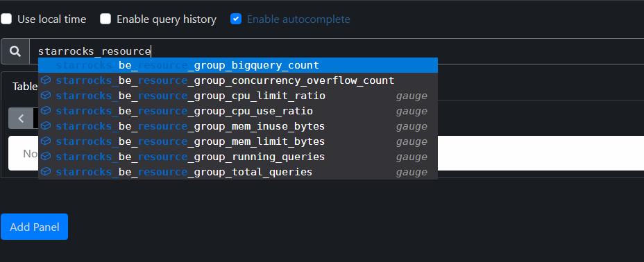
Task: Click cube icon beside cpu_use_ratio suggestion
Action: (46, 111)
